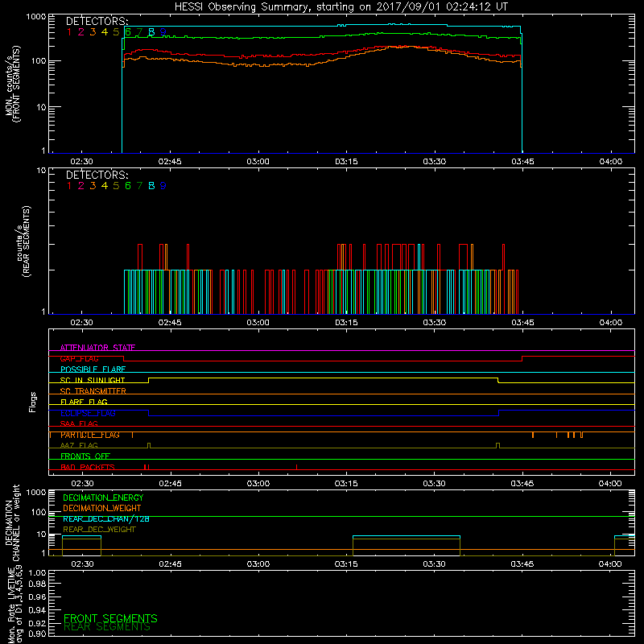Click 04:00 tick label under Flags plot
Image resolution: width=644 pixels, height=644 pixels.
tap(610, 484)
